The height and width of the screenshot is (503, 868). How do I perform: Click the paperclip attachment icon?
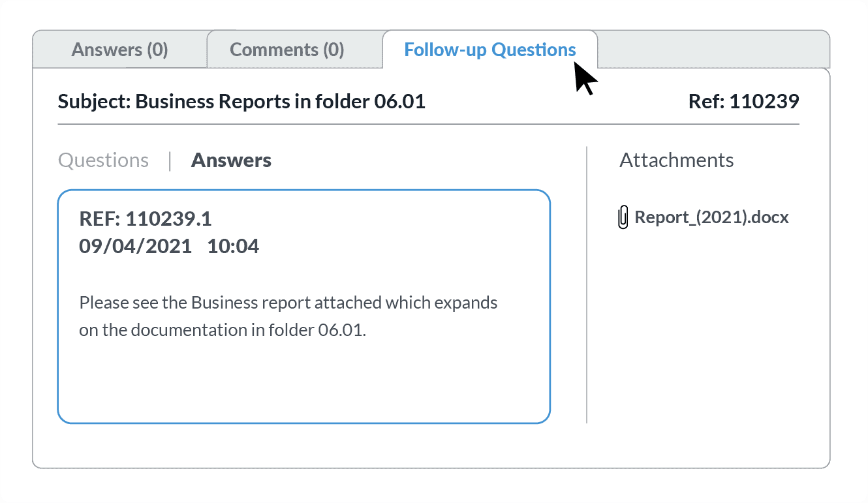point(623,217)
